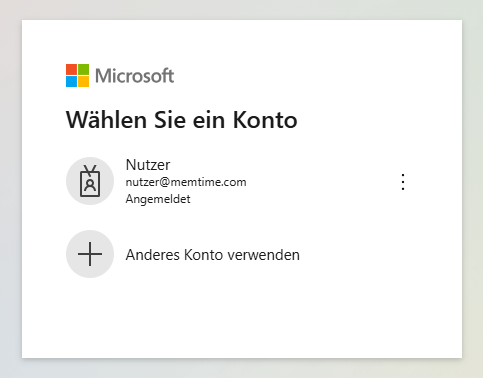This screenshot has height=378, width=483.
Task: Click the ID badge avatar icon for Nutzer
Action: [90, 181]
